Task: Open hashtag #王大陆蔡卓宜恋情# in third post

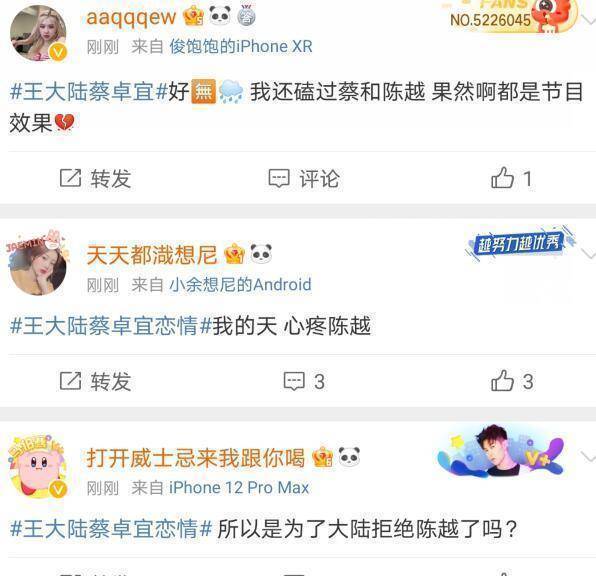Action: 111,529
